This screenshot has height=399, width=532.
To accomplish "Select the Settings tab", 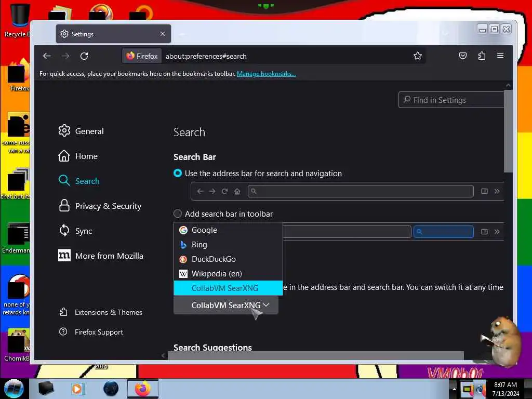I will [113, 34].
